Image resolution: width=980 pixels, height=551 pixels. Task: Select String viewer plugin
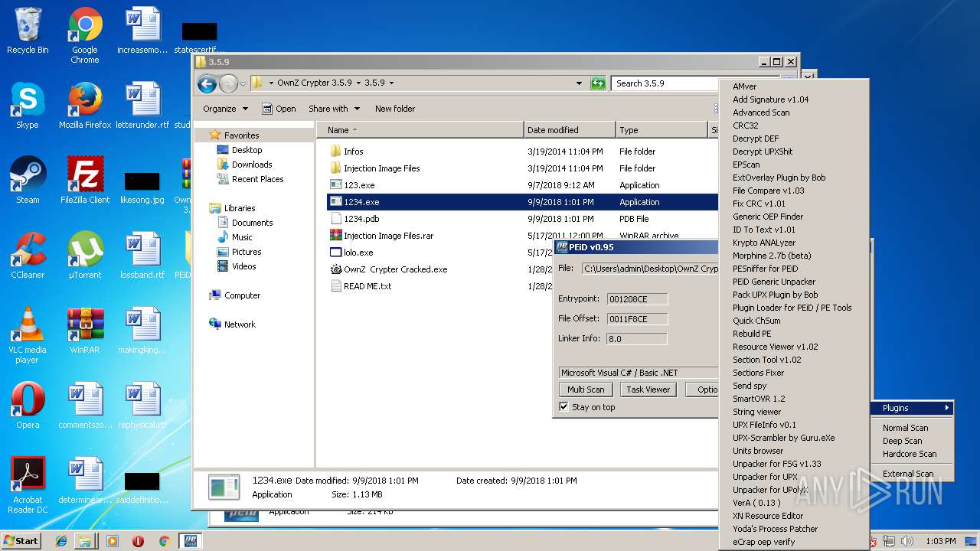(794, 412)
